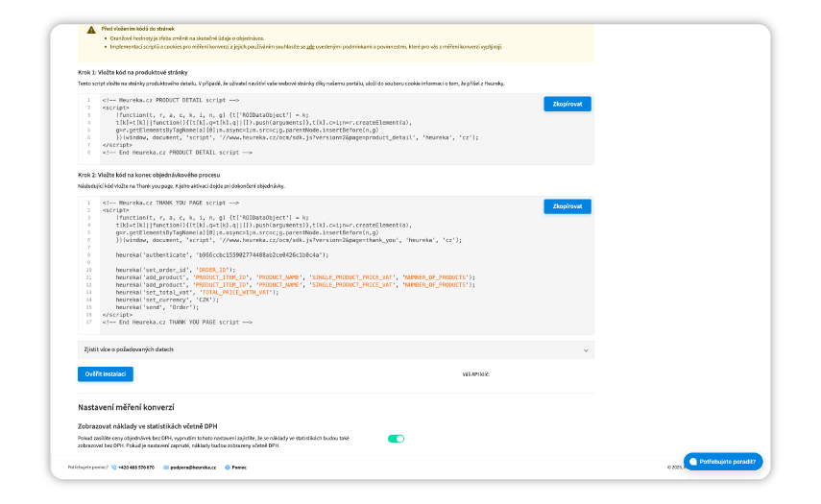Screen dimensions: 821x504
Task: Click the orange 'ORDER_ID' placeholder in code
Action: pyautogui.click(x=212, y=270)
